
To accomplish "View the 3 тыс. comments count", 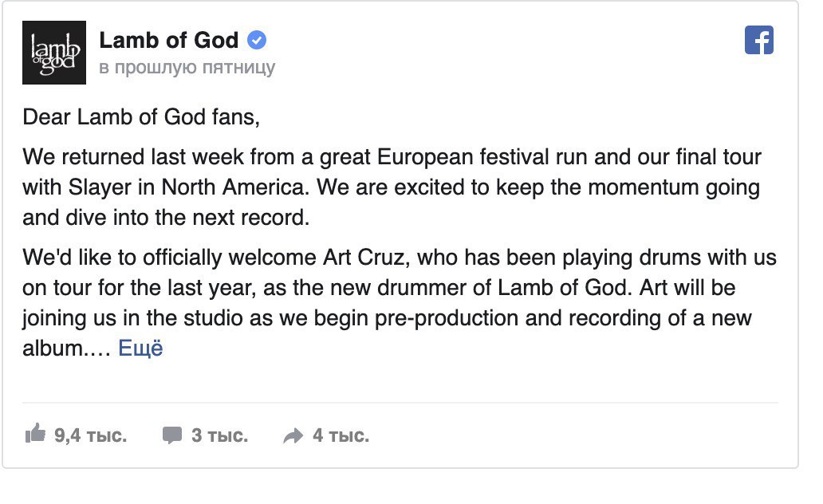I will point(219,435).
